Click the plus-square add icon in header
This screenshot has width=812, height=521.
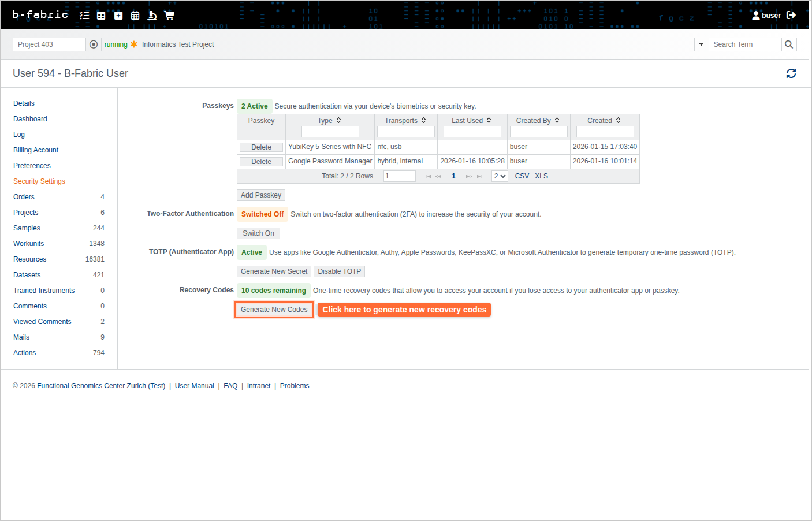(118, 16)
